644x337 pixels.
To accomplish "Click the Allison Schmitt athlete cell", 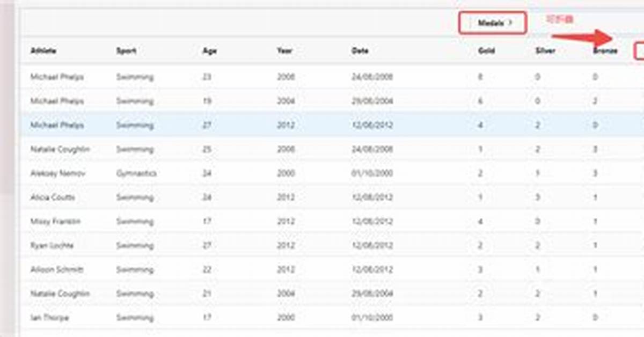I will click(57, 270).
